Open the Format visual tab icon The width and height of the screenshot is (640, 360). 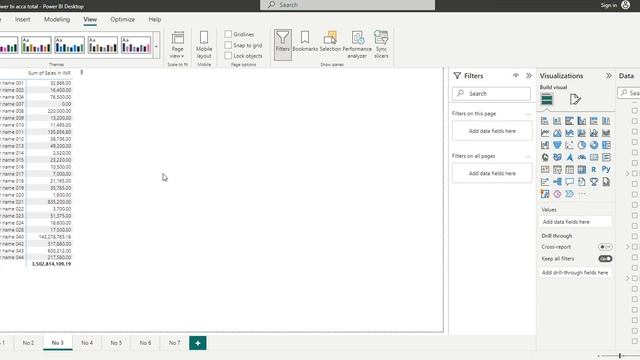(x=575, y=99)
